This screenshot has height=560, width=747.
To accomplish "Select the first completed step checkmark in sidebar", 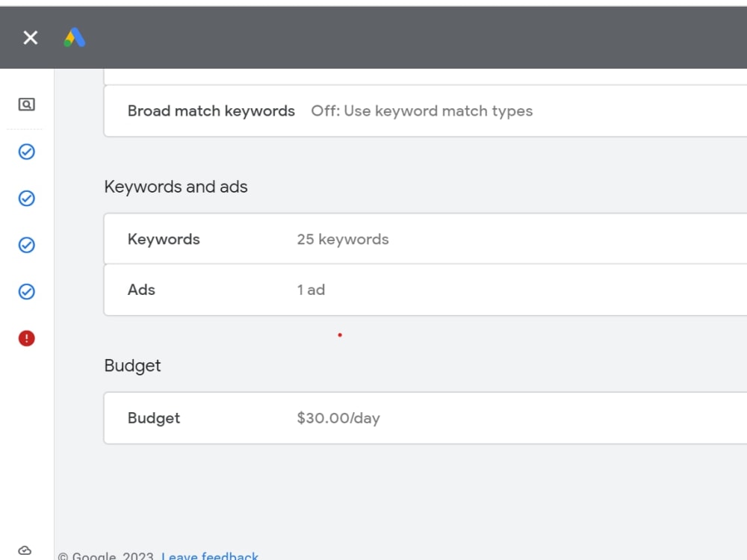I will click(x=27, y=152).
